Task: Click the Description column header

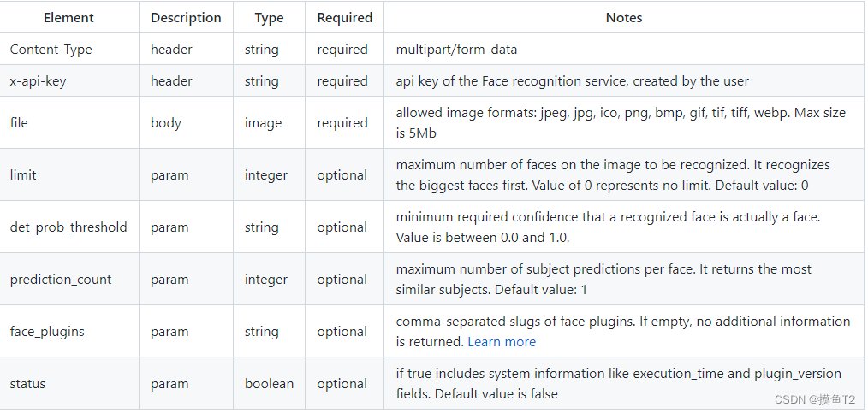Action: (x=186, y=17)
